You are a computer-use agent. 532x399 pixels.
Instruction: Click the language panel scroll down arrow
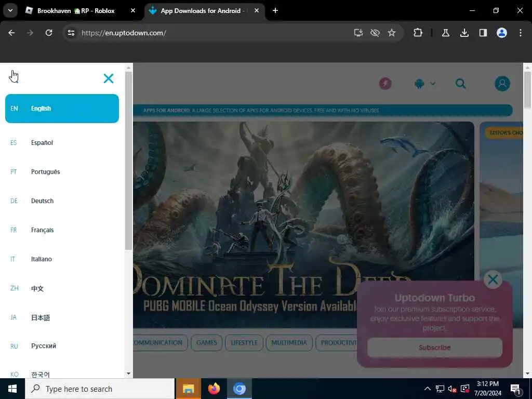[x=128, y=374]
